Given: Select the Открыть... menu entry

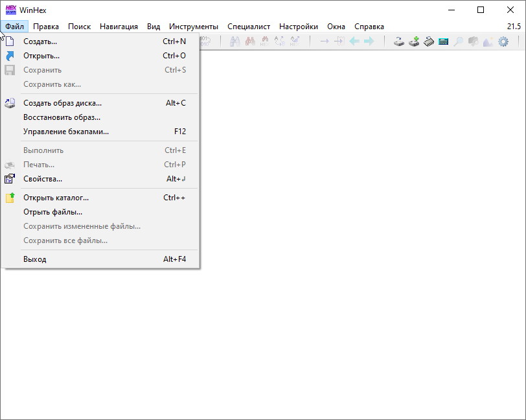Looking at the screenshot, I should tap(100, 56).
